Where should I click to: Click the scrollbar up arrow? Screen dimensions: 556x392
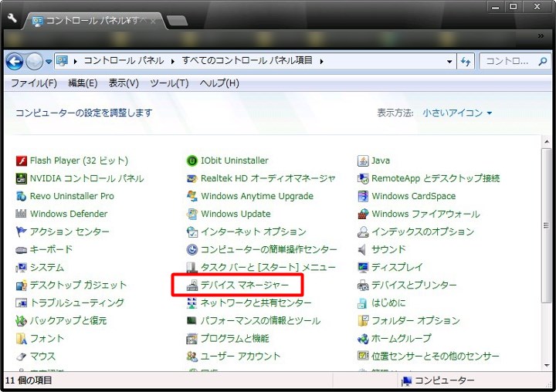click(546, 142)
